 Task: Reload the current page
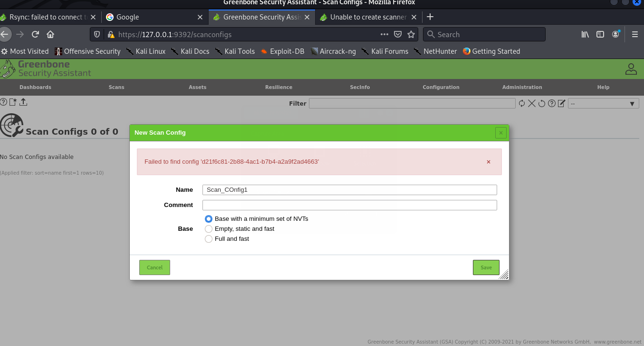[x=35, y=34]
